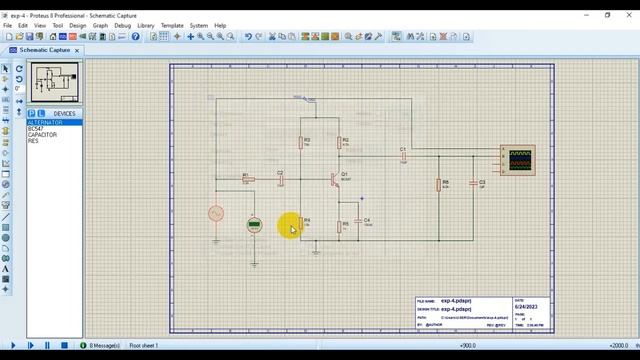Select the Generator Mode tool
The width and height of the screenshot is (640, 360).
click(x=5, y=184)
